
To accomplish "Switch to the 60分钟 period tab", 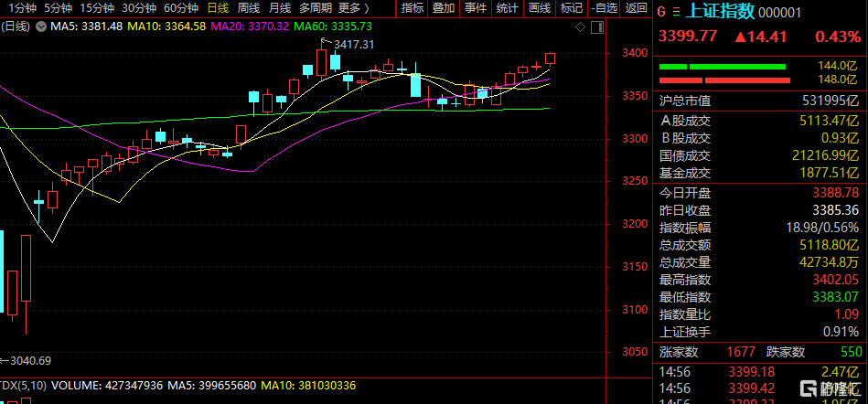I will 180,8.
